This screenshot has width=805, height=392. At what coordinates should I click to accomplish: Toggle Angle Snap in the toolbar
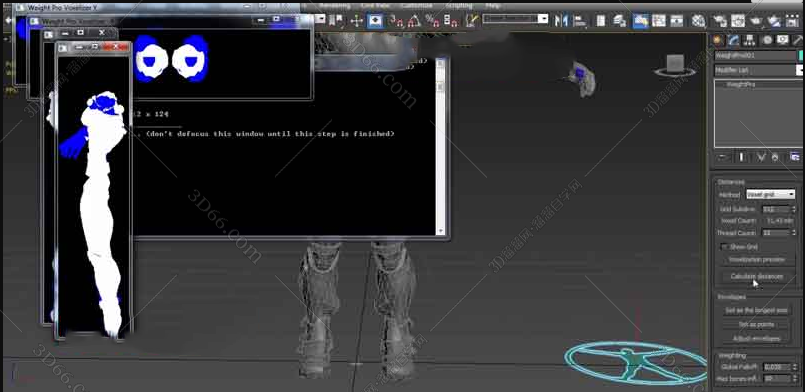(414, 21)
